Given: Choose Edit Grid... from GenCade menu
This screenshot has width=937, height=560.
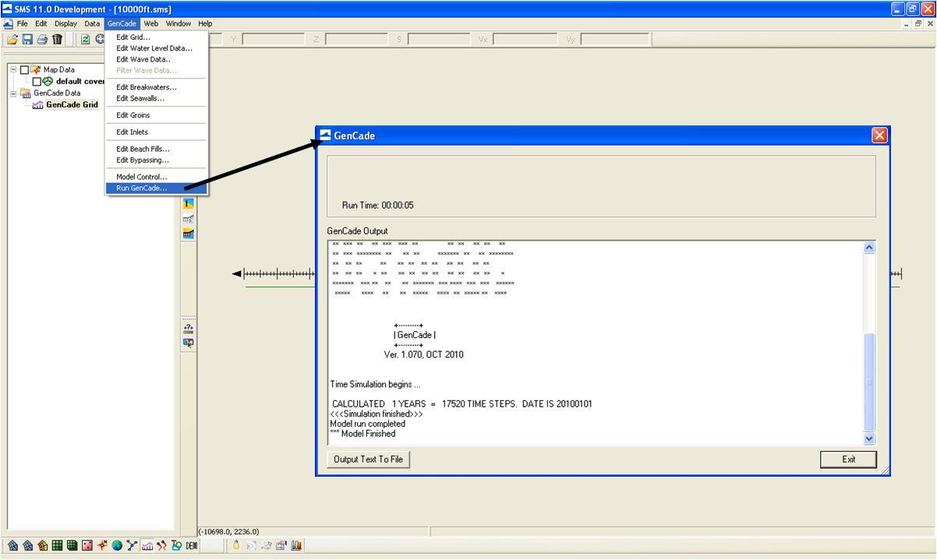Looking at the screenshot, I should click(157, 37).
